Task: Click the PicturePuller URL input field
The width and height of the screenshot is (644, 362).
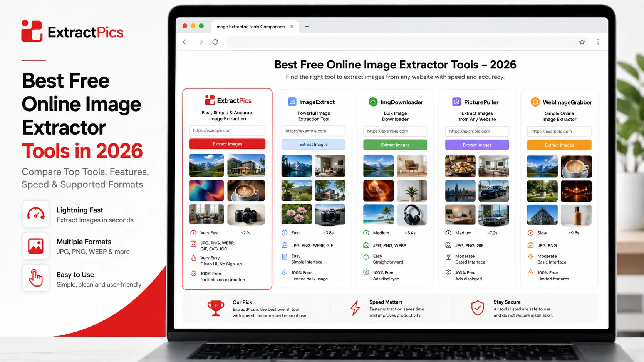Action: pyautogui.click(x=477, y=131)
